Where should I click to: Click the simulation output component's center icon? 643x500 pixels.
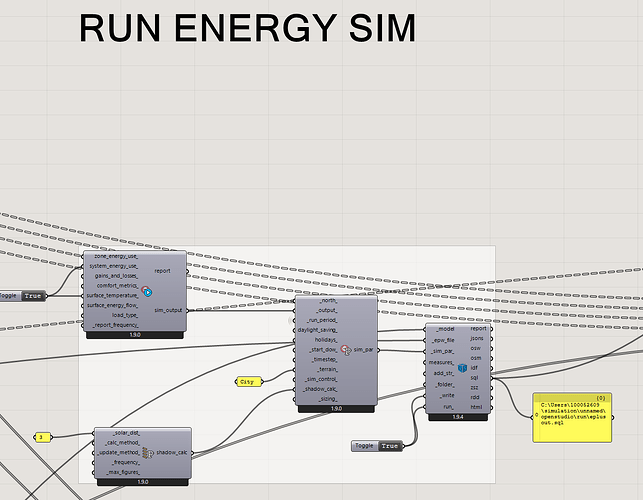coord(147,291)
